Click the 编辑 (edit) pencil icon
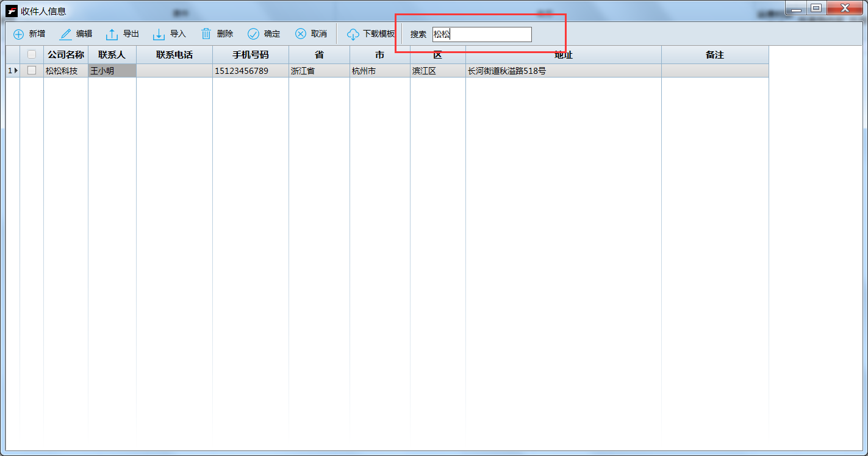The height and width of the screenshot is (456, 868). pyautogui.click(x=65, y=34)
